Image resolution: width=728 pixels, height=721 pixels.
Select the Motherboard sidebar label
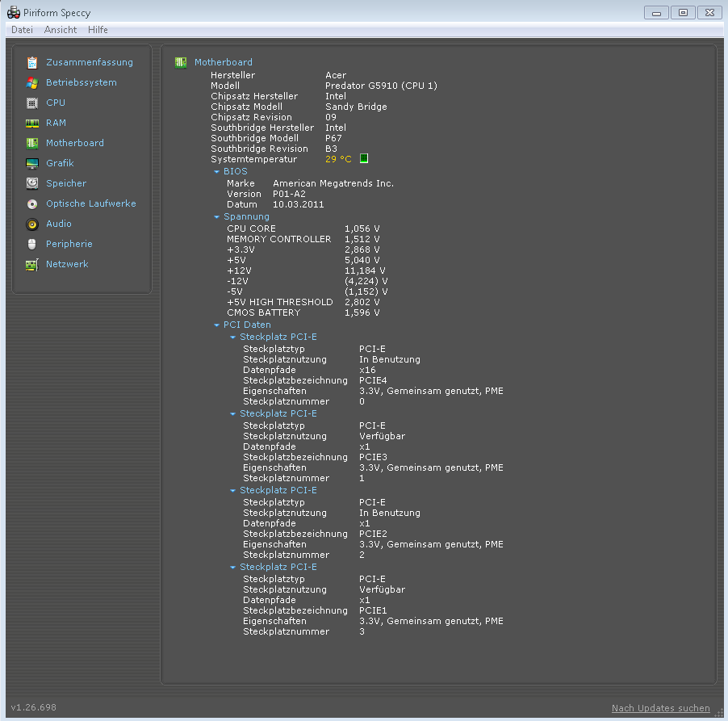coord(75,143)
